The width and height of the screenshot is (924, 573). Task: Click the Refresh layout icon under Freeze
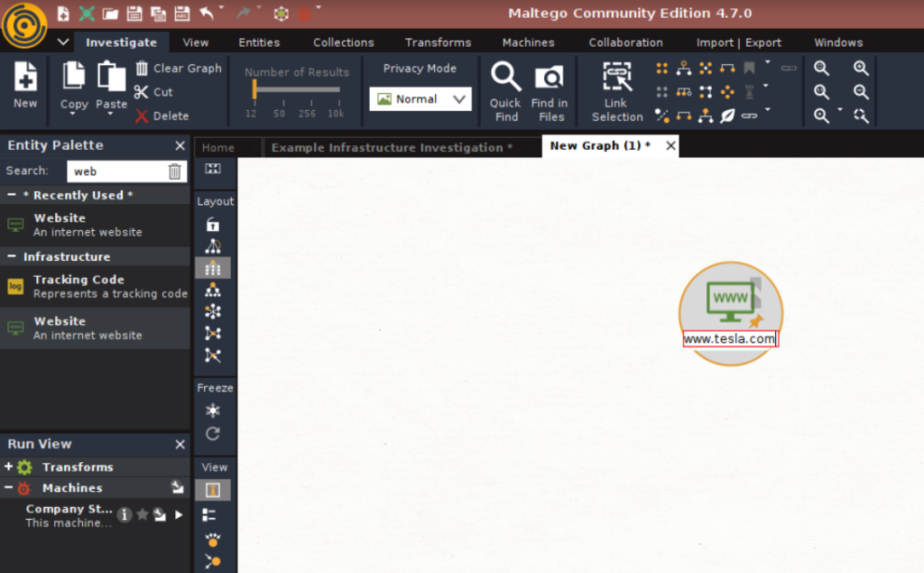pos(213,434)
